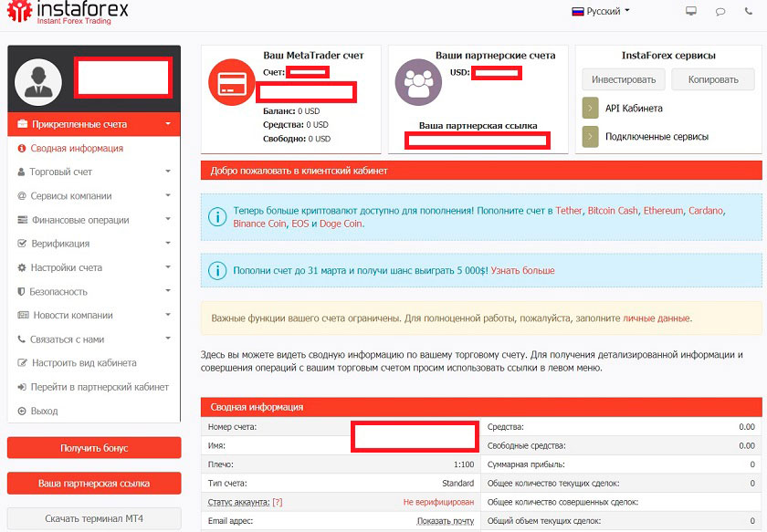Click the purple partner group icon
The width and height of the screenshot is (767, 532).
click(x=418, y=82)
